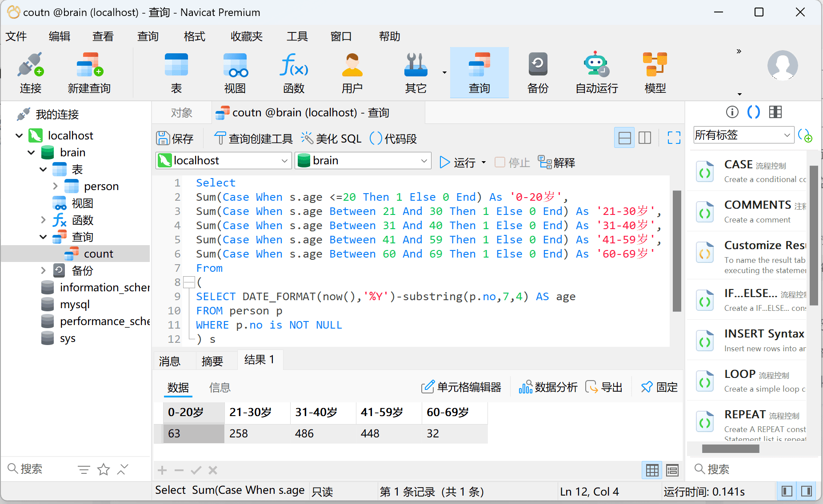Open the 用户 users toolbar icon
The width and height of the screenshot is (823, 504).
[352, 73]
